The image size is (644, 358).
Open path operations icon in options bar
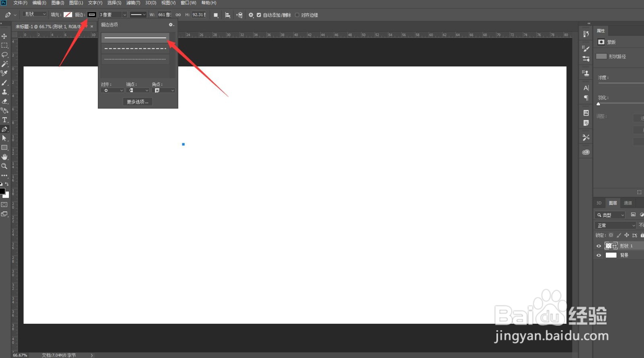pos(216,15)
